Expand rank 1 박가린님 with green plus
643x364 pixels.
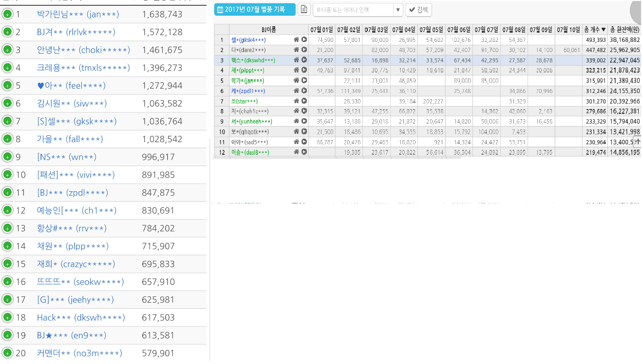7,14
